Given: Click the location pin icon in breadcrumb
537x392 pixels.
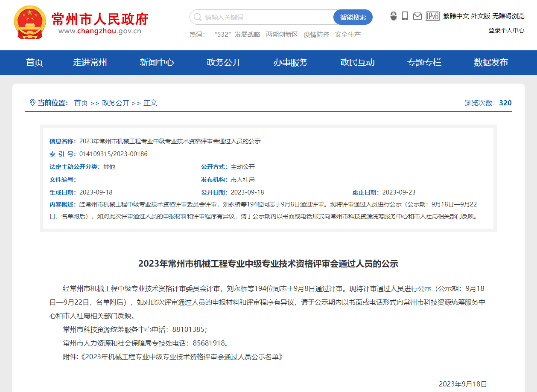Looking at the screenshot, I should 32,103.
